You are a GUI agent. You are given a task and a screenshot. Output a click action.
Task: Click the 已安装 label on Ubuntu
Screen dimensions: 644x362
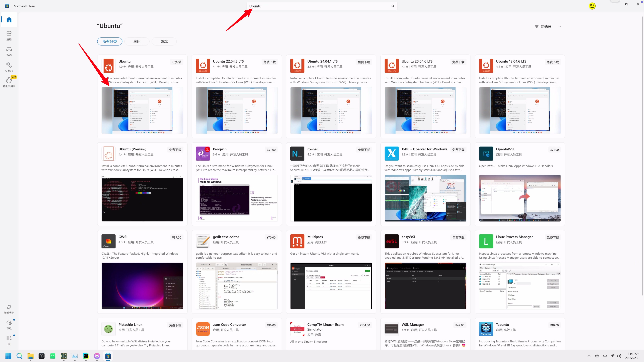[x=177, y=62]
